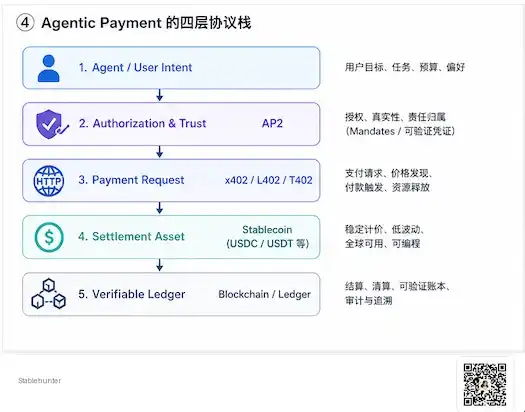This screenshot has width=525, height=412.
Task: Click "2. Authorization & Trust" label
Action: [x=142, y=123]
